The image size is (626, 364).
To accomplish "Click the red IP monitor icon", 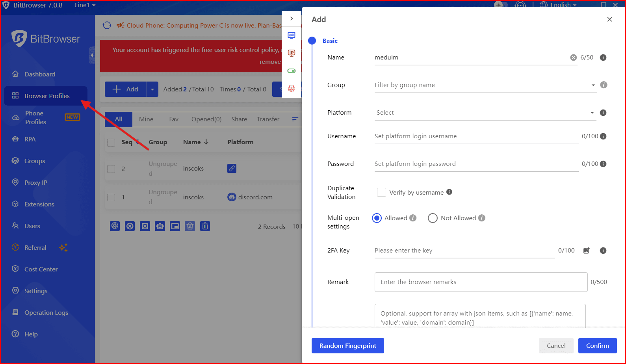I will [292, 53].
